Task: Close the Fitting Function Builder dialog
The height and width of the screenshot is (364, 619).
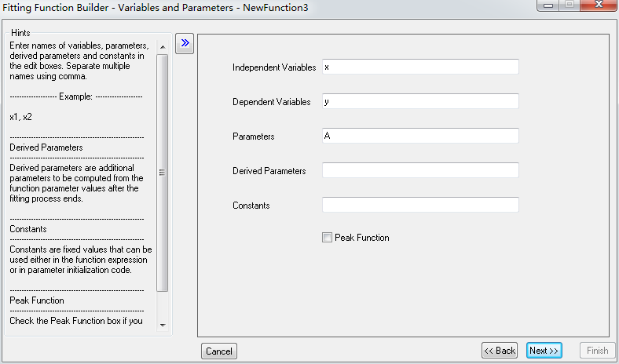Action: tap(599, 6)
